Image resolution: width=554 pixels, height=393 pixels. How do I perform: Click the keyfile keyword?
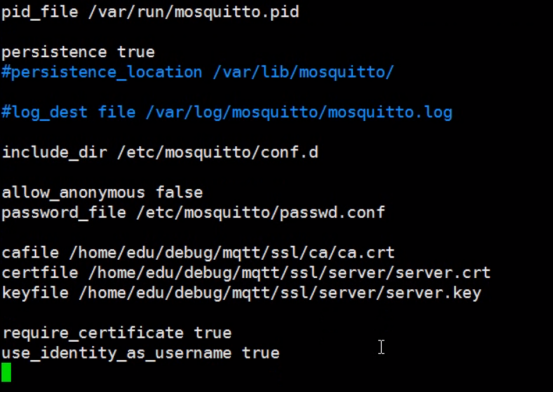pyautogui.click(x=35, y=293)
